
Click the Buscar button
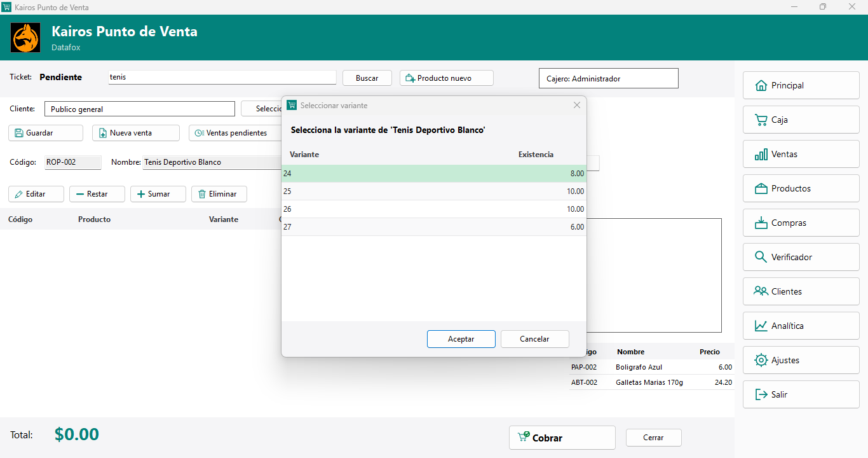[367, 78]
